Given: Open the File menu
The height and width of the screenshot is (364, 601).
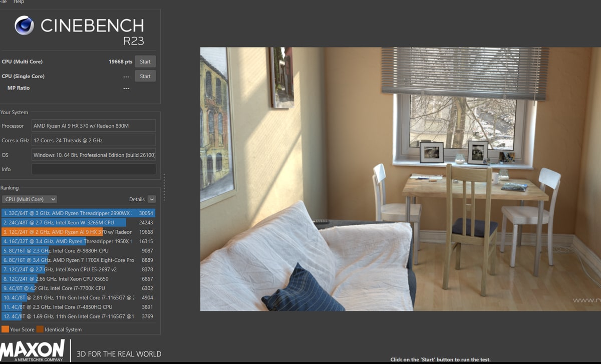Looking at the screenshot, I should (4, 2).
